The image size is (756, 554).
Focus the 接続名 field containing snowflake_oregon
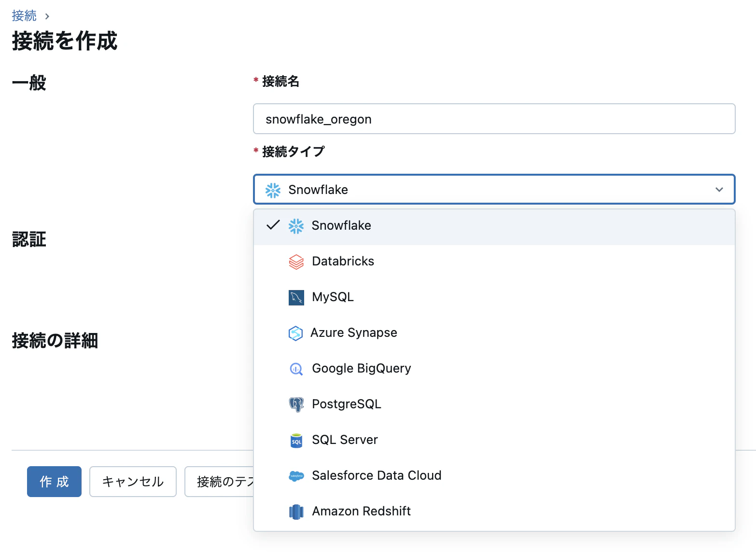pyautogui.click(x=494, y=119)
